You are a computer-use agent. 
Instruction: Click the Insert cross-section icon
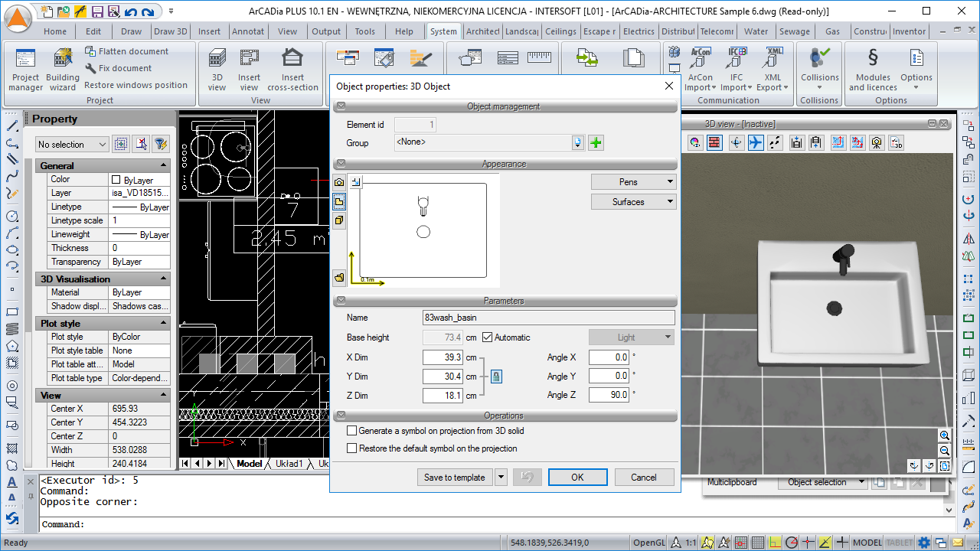pos(292,68)
